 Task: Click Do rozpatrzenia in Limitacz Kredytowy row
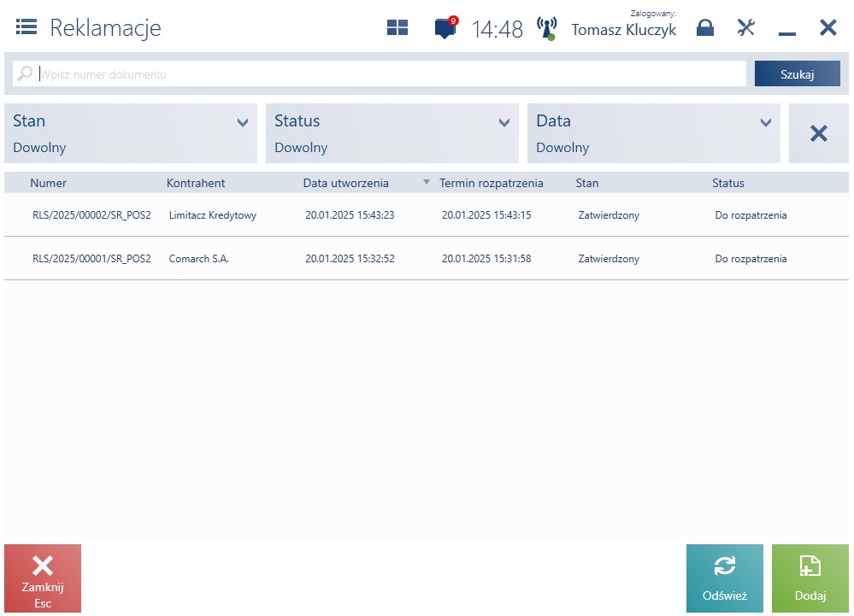click(751, 215)
